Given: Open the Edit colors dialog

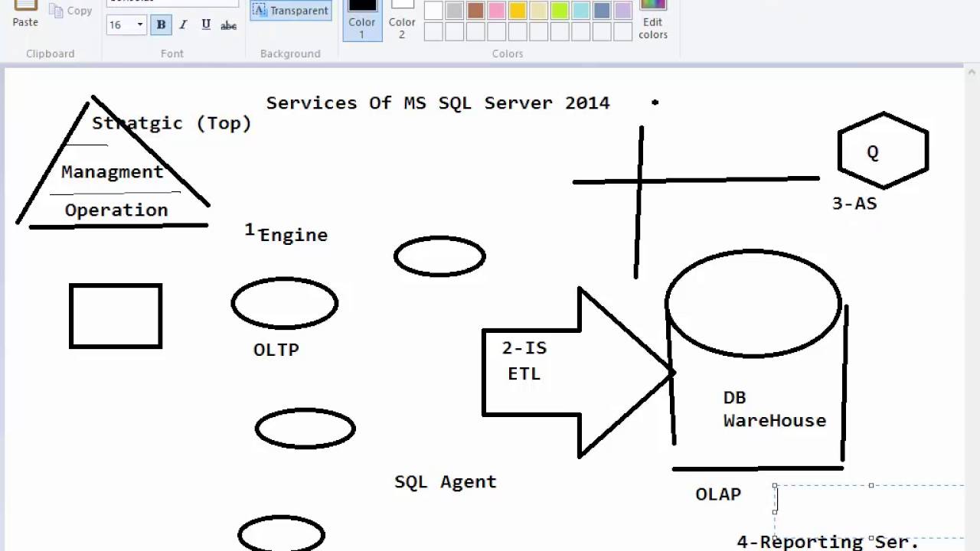Looking at the screenshot, I should tap(653, 20).
